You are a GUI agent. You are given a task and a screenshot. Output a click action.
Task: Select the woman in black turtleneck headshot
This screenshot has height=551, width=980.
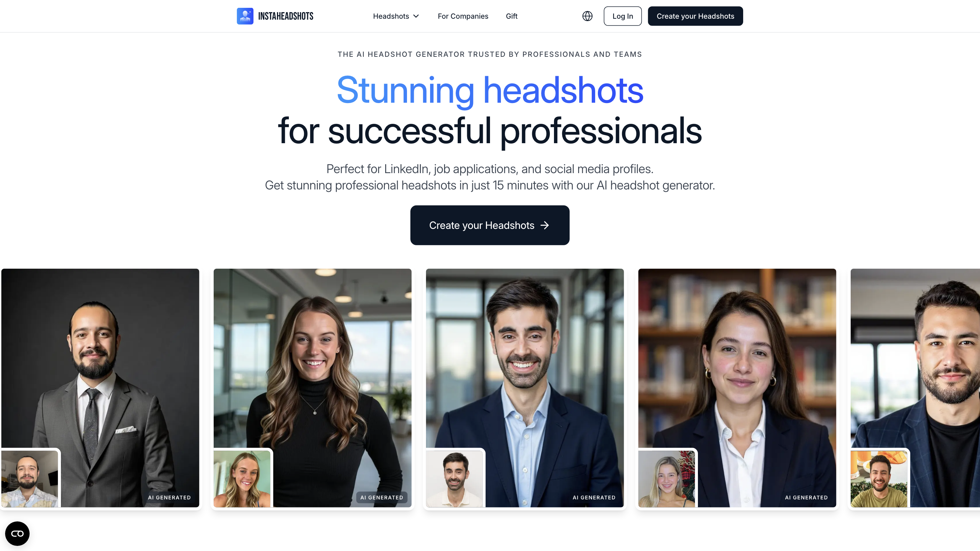click(x=312, y=387)
